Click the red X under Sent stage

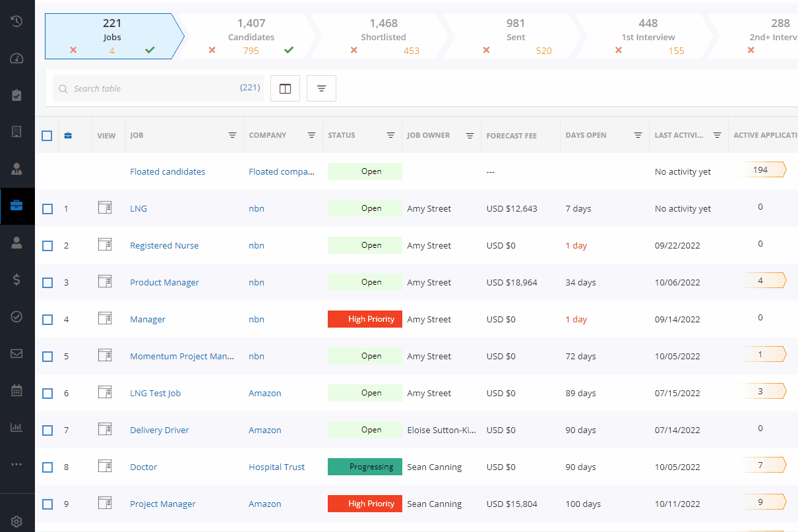[487, 50]
